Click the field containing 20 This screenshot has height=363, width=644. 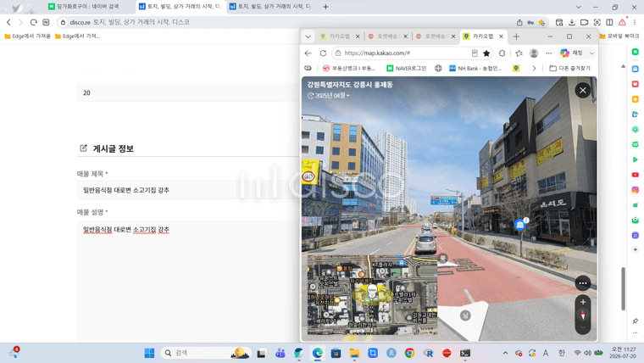[x=188, y=92]
